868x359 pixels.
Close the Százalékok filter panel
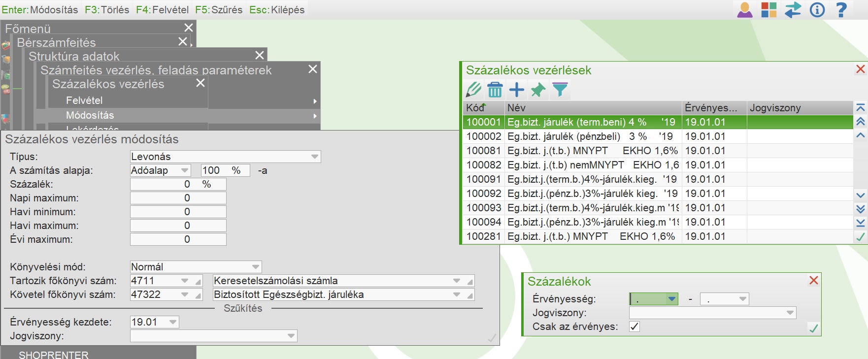pyautogui.click(x=814, y=280)
